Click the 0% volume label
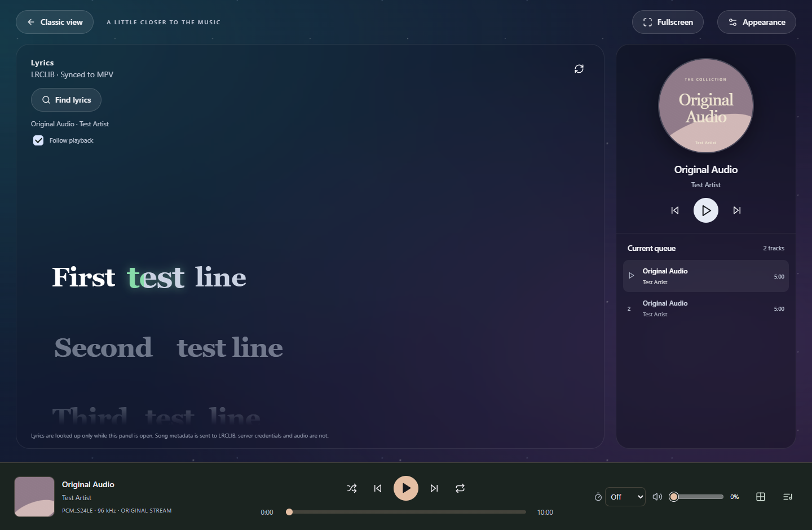This screenshot has height=530, width=812. [735, 497]
